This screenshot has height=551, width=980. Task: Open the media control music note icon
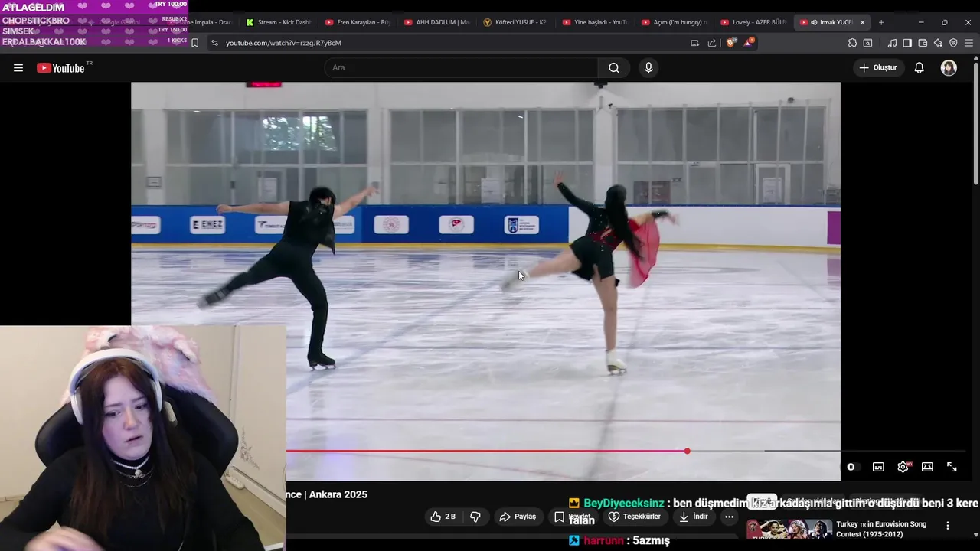[x=892, y=43]
